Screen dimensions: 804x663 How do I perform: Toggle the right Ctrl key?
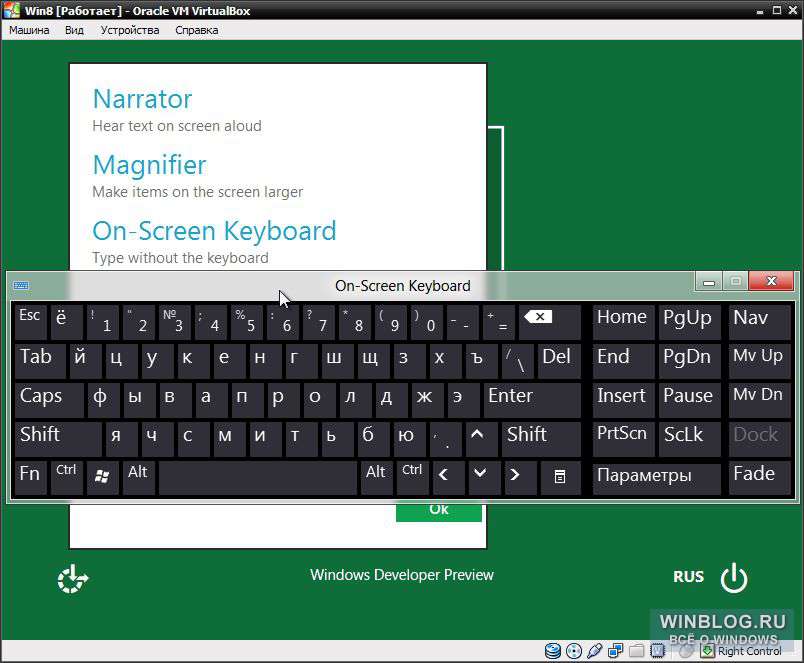click(413, 477)
